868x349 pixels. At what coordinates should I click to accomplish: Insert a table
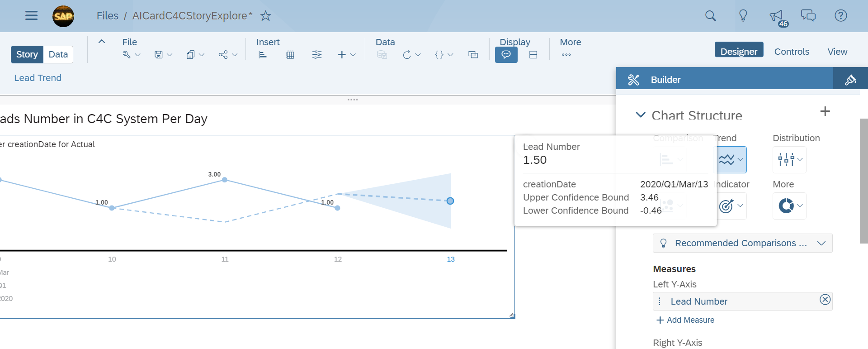tap(290, 55)
